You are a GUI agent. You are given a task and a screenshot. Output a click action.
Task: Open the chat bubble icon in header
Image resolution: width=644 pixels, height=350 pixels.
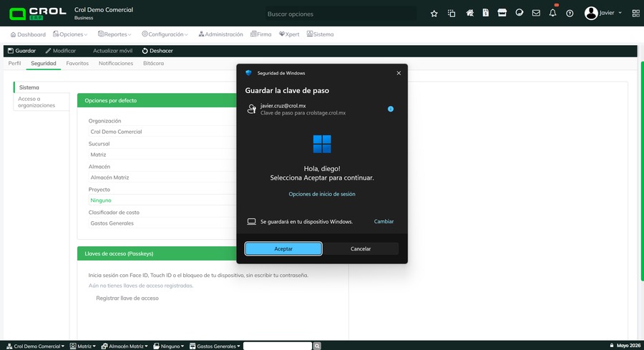point(519,13)
